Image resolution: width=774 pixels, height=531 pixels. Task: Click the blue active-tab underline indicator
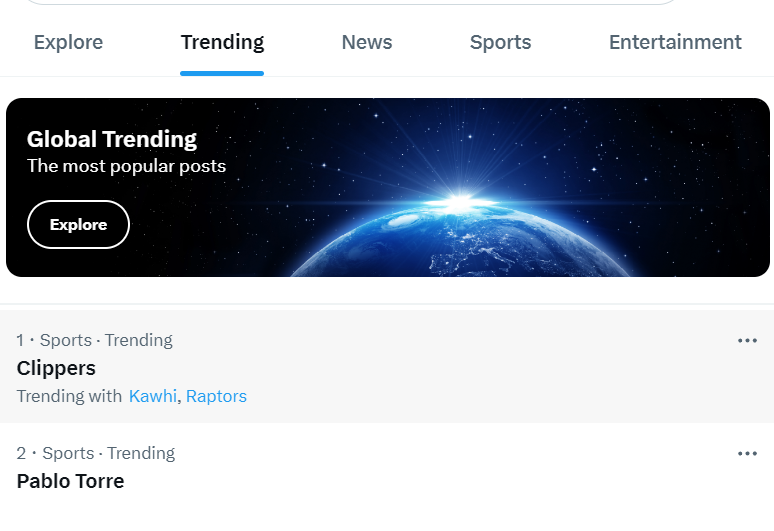tap(222, 74)
